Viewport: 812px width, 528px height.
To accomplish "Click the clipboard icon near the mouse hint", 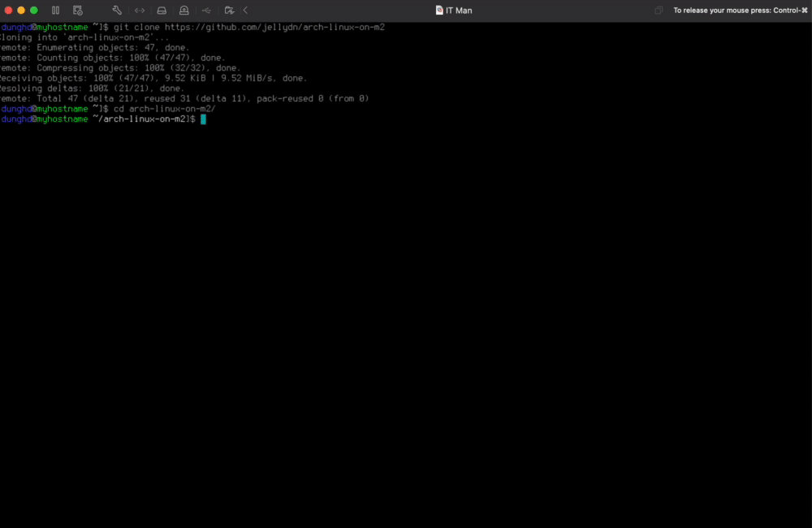I will pos(658,10).
